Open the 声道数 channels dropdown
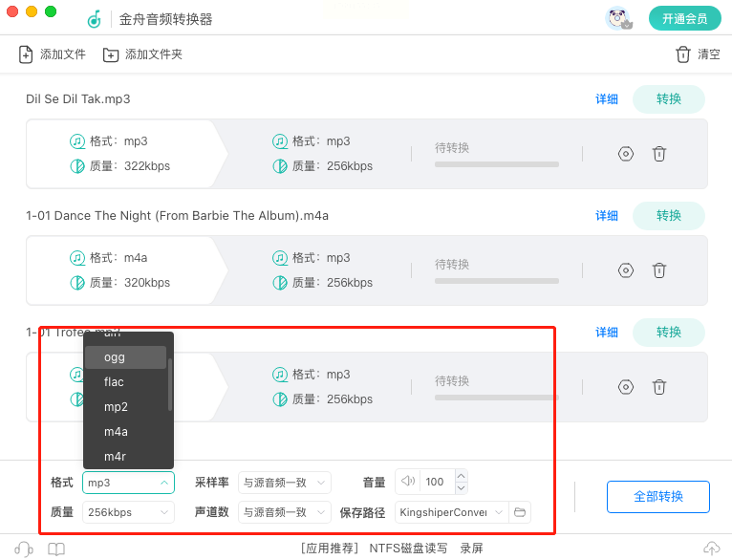The height and width of the screenshot is (560, 732). pyautogui.click(x=284, y=512)
